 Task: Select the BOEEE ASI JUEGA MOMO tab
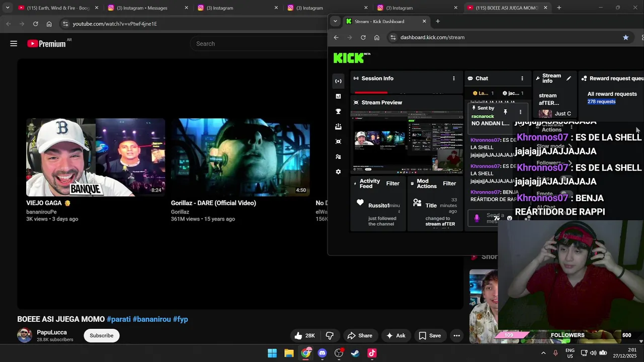[507, 8]
